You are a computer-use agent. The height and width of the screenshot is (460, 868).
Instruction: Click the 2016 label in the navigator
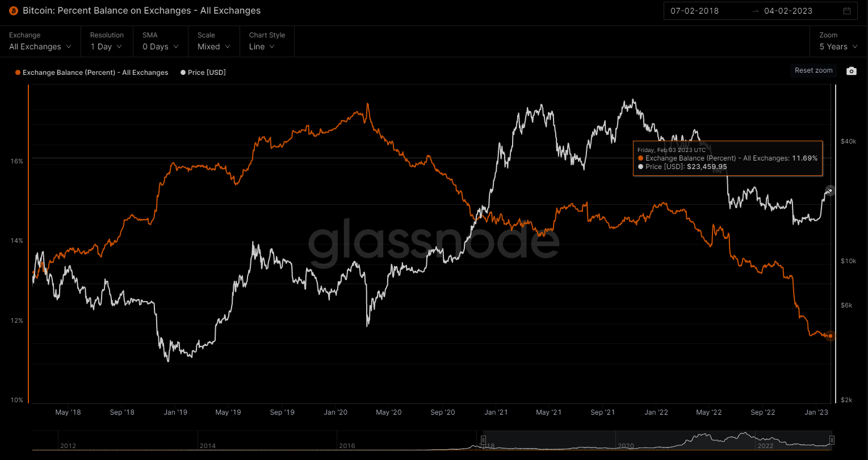pos(347,446)
